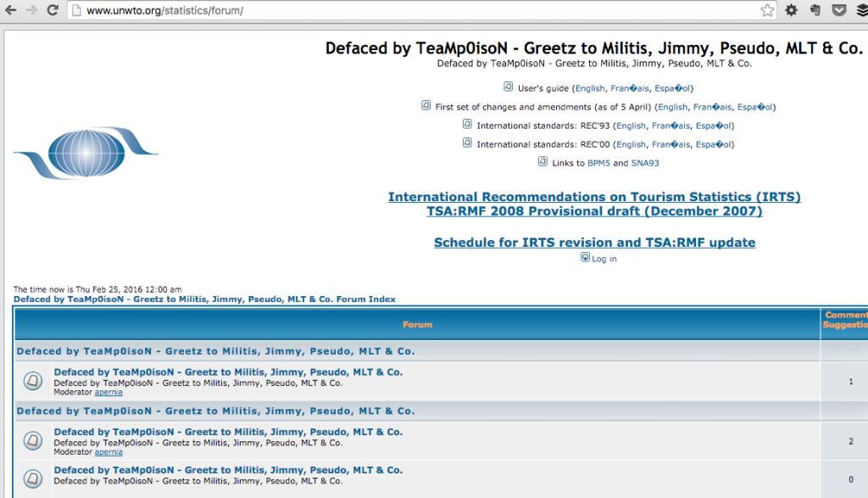Screen dimensions: 868x498
Task: Open the SNA93 link
Action: click(x=645, y=164)
